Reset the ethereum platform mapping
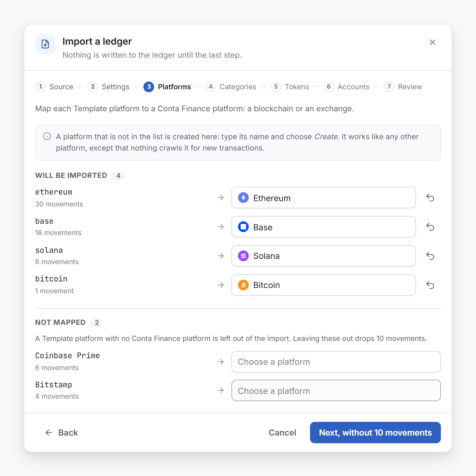Image resolution: width=476 pixels, height=476 pixels. [430, 198]
